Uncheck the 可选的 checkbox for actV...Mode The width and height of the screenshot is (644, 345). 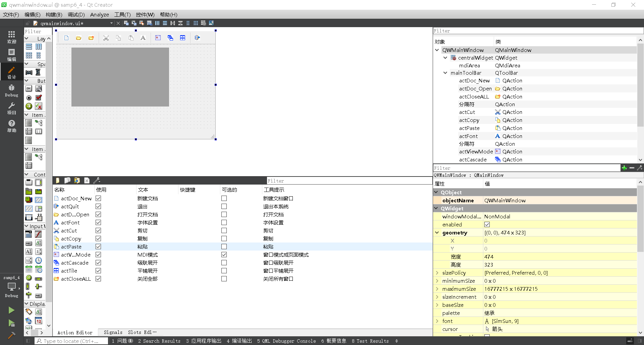pyautogui.click(x=224, y=255)
